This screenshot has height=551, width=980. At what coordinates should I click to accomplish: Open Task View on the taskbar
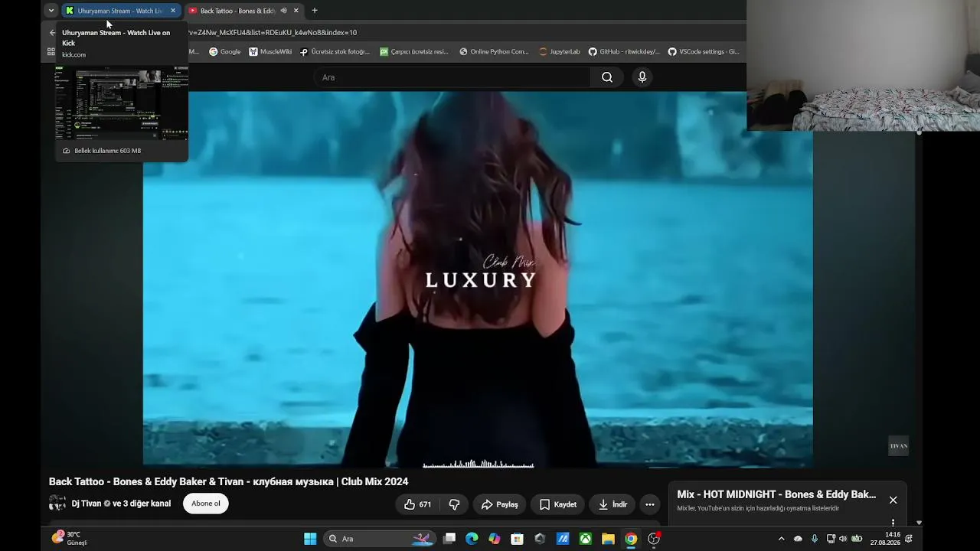[x=449, y=539]
